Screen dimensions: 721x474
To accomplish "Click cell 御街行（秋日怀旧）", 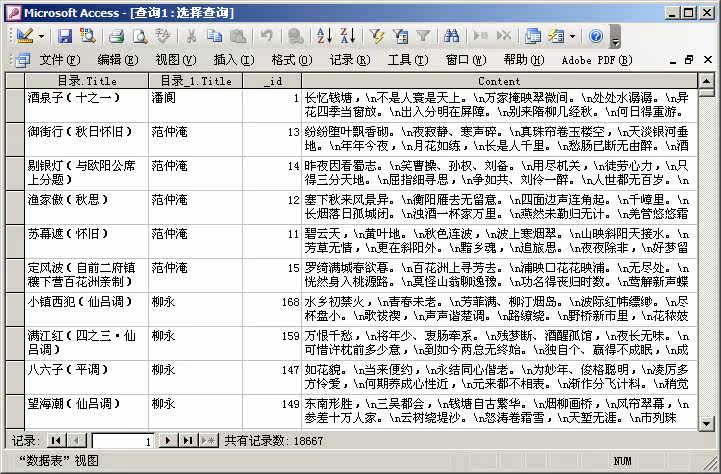I will coord(86,139).
